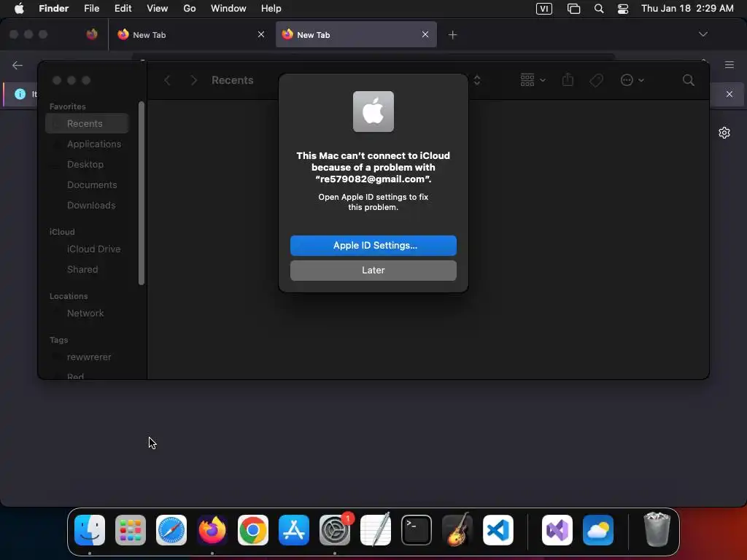Click Finder back navigation chevron
Viewport: 747px width, 560px height.
click(167, 80)
